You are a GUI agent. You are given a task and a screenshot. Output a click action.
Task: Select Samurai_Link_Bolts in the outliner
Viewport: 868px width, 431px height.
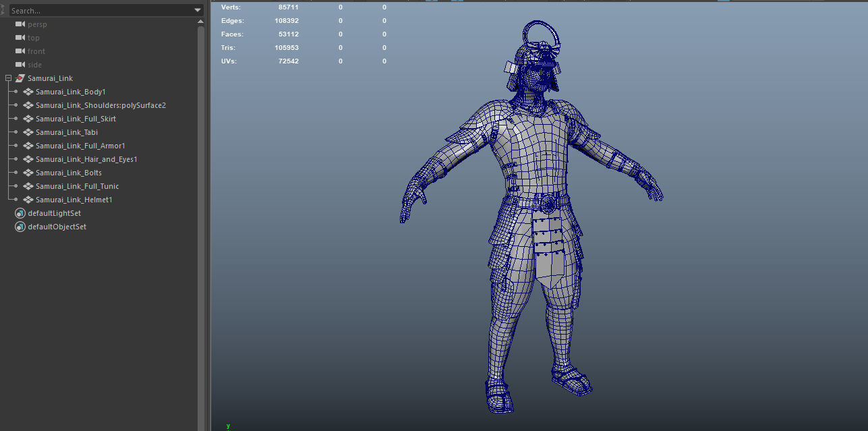click(x=69, y=173)
